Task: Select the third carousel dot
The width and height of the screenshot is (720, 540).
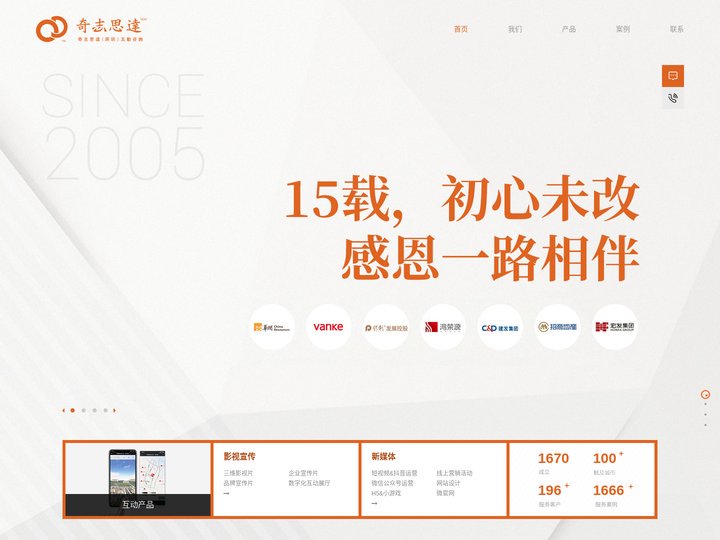Action: coord(95,411)
